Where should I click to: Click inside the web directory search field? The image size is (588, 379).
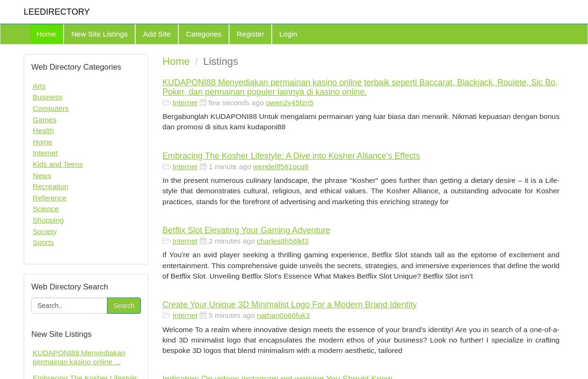(x=69, y=306)
